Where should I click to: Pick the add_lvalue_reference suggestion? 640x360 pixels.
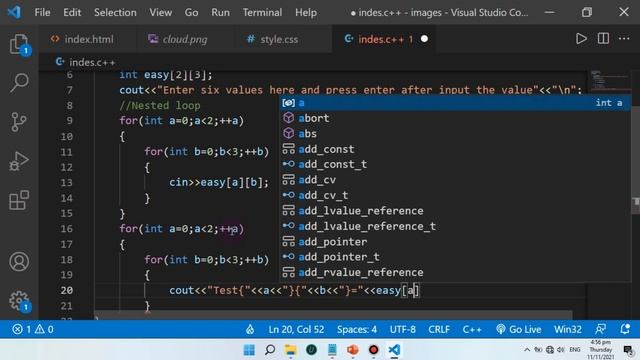[x=455, y=211]
